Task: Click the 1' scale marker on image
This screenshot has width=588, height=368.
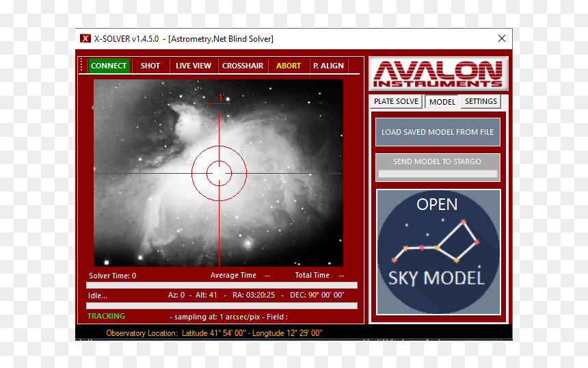Action: pyautogui.click(x=220, y=98)
